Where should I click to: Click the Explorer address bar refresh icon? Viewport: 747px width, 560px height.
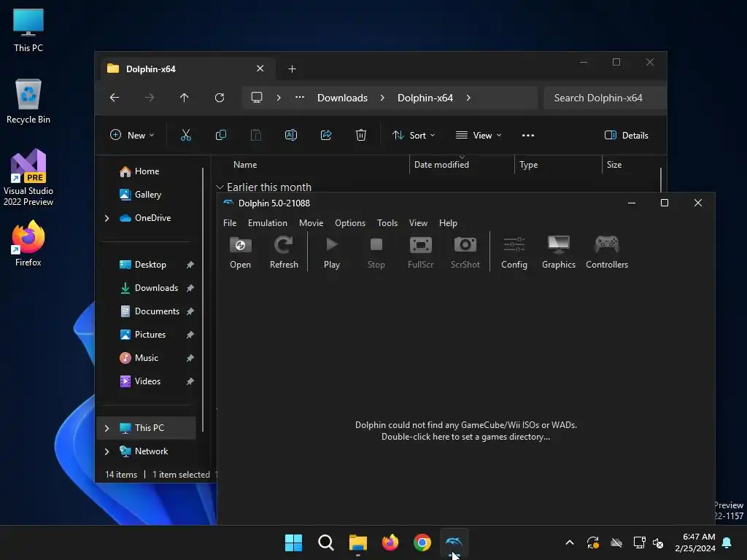point(219,98)
